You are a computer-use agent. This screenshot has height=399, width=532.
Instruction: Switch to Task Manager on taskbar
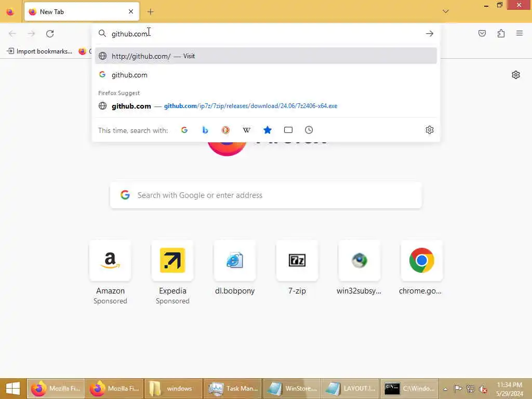click(x=232, y=389)
